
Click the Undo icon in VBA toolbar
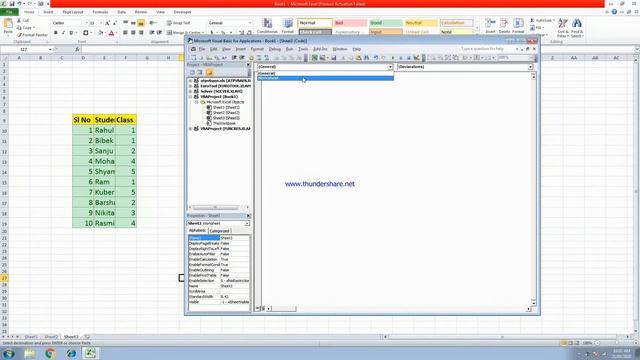(376, 58)
